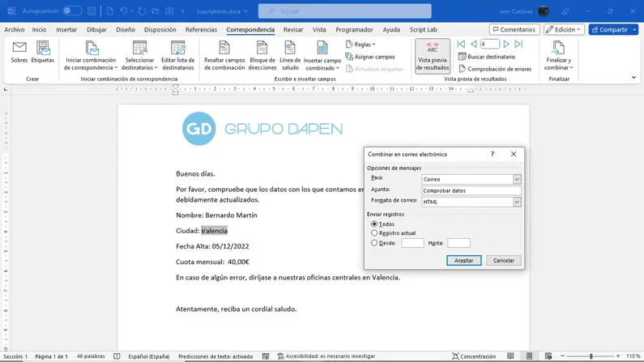This screenshot has width=644, height=362.
Task: Click zoom out minus button
Action: click(563, 356)
